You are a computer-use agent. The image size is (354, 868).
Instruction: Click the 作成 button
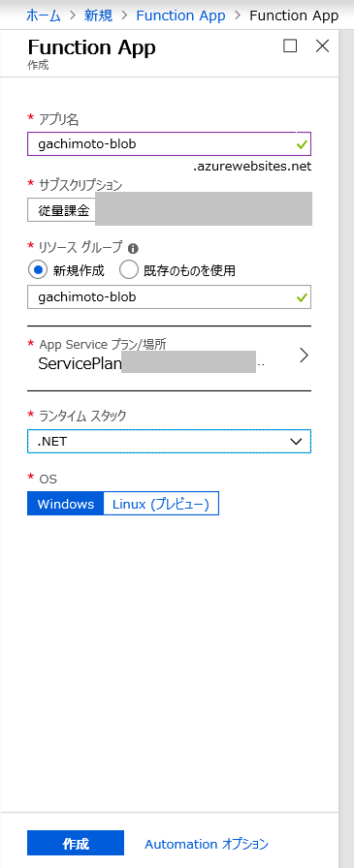76,844
